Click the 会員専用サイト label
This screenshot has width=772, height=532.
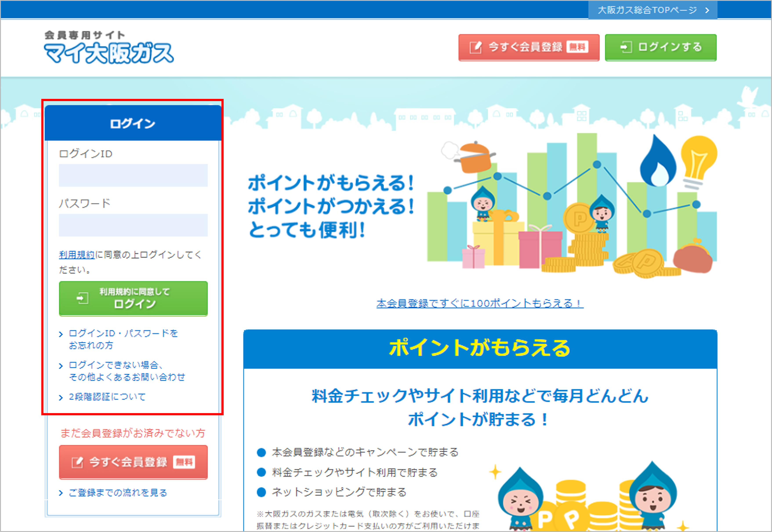pyautogui.click(x=85, y=35)
